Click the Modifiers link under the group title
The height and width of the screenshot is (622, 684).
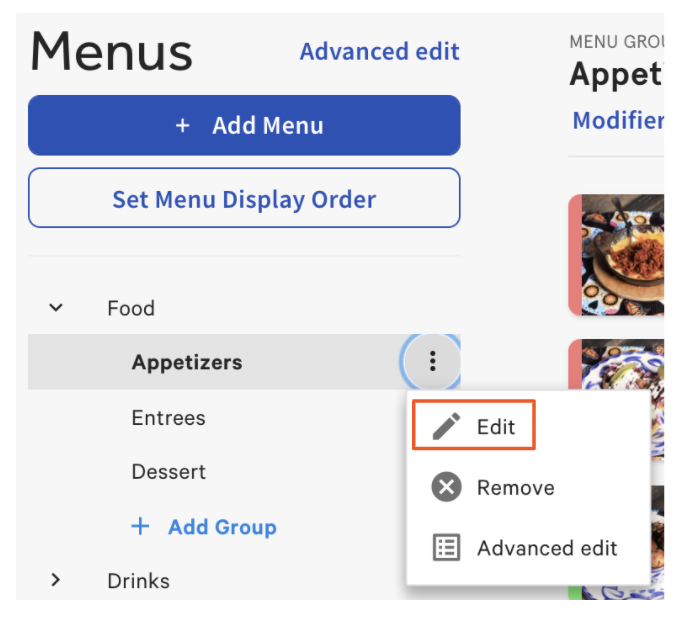(x=618, y=121)
